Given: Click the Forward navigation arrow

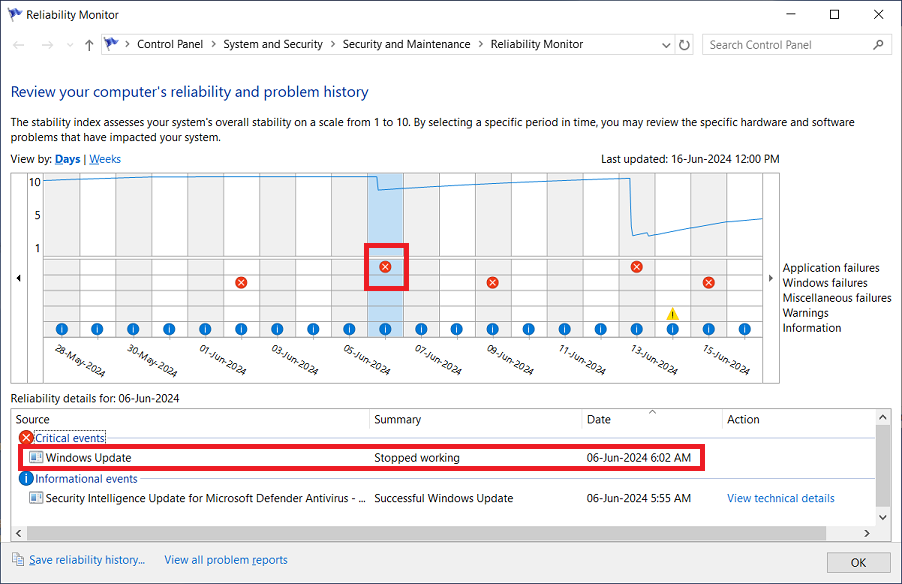Looking at the screenshot, I should pyautogui.click(x=47, y=45).
